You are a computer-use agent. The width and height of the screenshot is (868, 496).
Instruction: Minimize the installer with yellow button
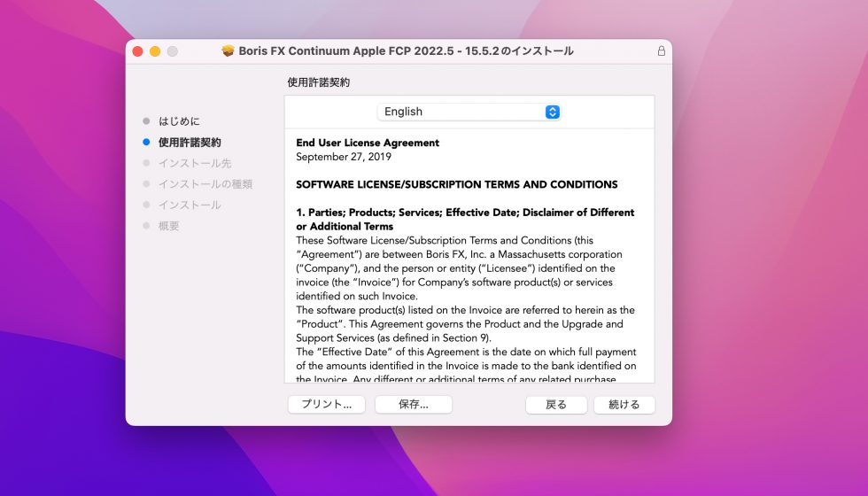[x=155, y=51]
